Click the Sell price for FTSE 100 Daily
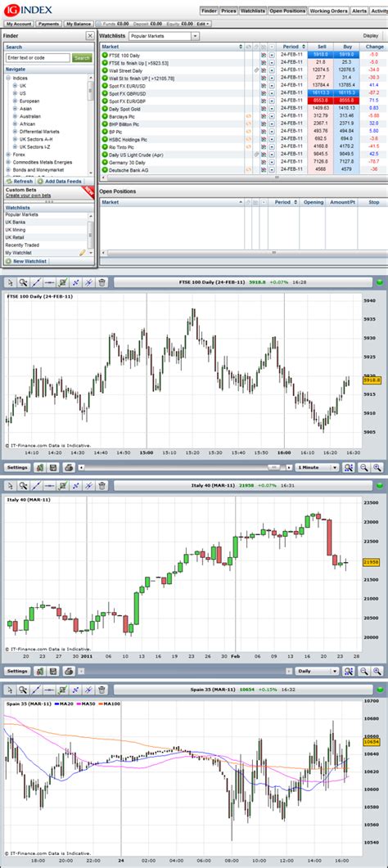Viewport: 388px width, 868px height. (x=321, y=56)
